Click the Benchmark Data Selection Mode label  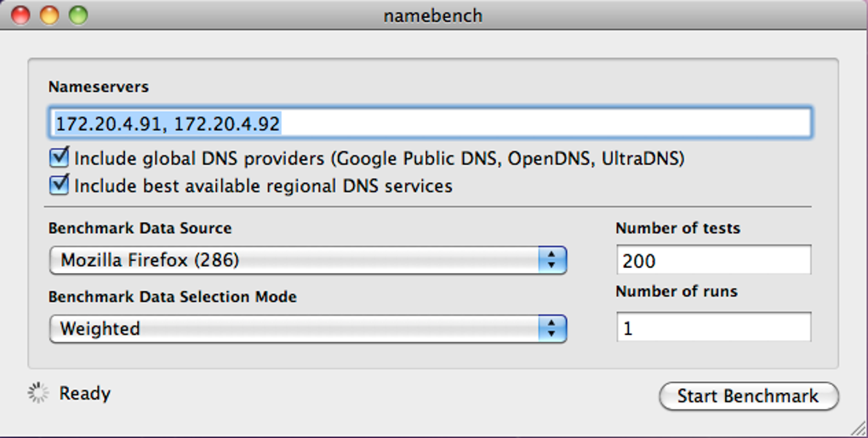point(172,297)
